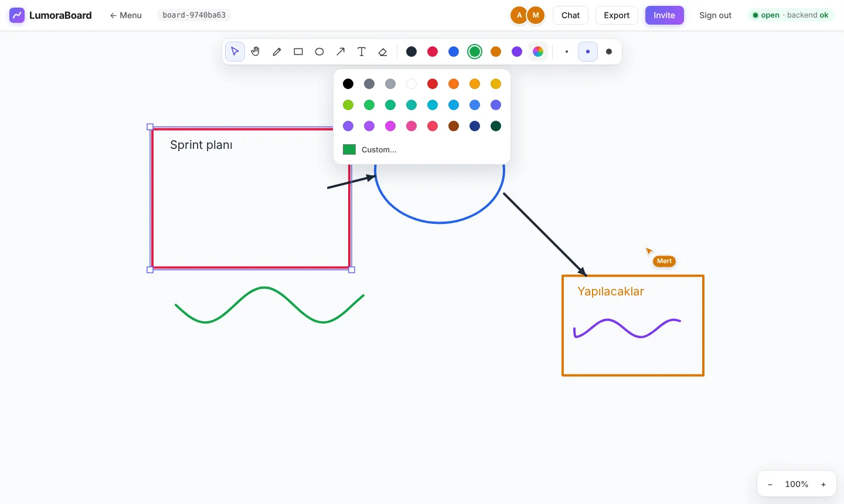This screenshot has height=504, width=844.
Task: Open the rainbow more-colors picker
Action: click(538, 52)
